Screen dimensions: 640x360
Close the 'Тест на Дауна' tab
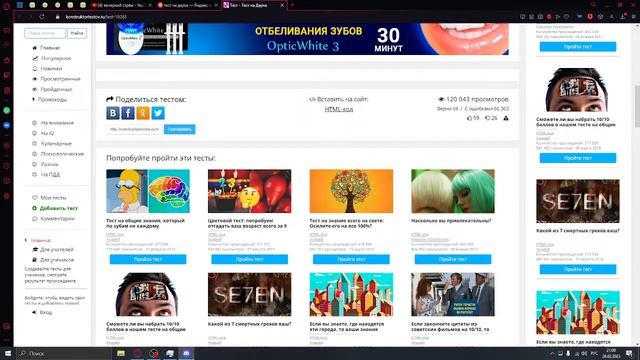pyautogui.click(x=282, y=5)
